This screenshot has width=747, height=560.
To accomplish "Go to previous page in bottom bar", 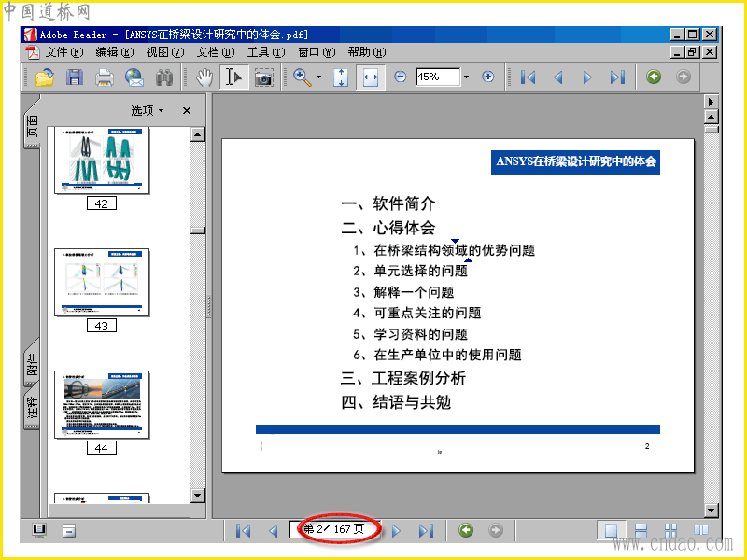I will (274, 530).
